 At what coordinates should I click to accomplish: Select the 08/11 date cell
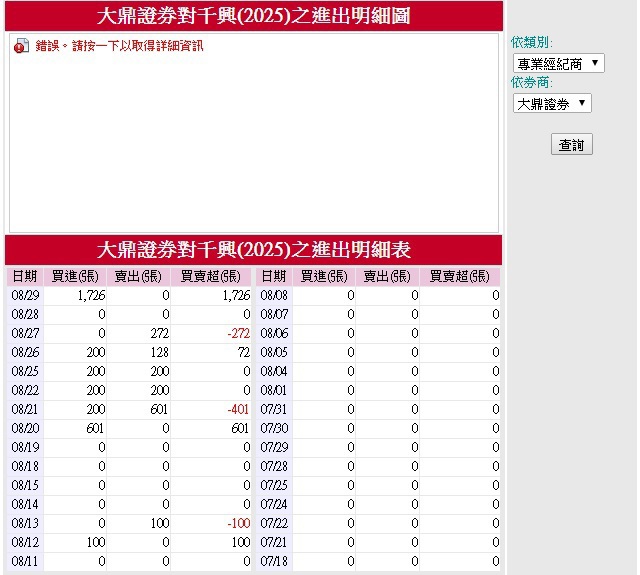[x=25, y=561]
